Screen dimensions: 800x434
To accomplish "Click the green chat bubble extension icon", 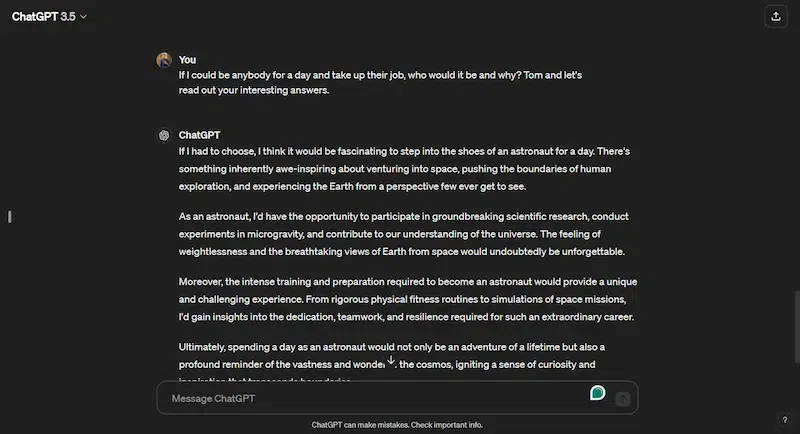I will click(x=597, y=393).
